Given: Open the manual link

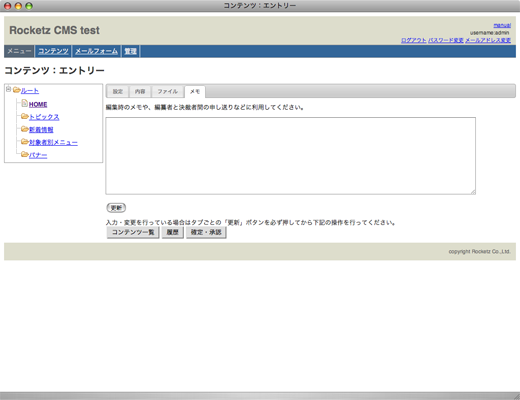Looking at the screenshot, I should (x=502, y=25).
